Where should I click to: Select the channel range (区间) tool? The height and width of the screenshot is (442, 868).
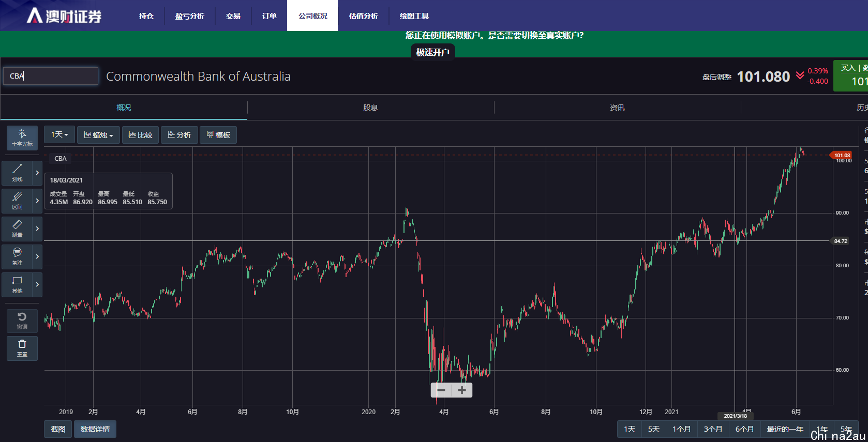(x=17, y=201)
